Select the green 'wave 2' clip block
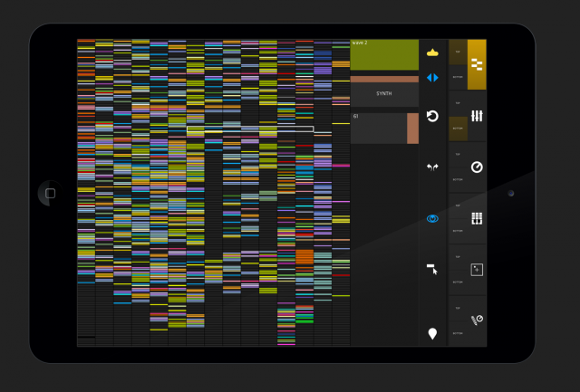Screen dimensions: 580x392 [384, 54]
